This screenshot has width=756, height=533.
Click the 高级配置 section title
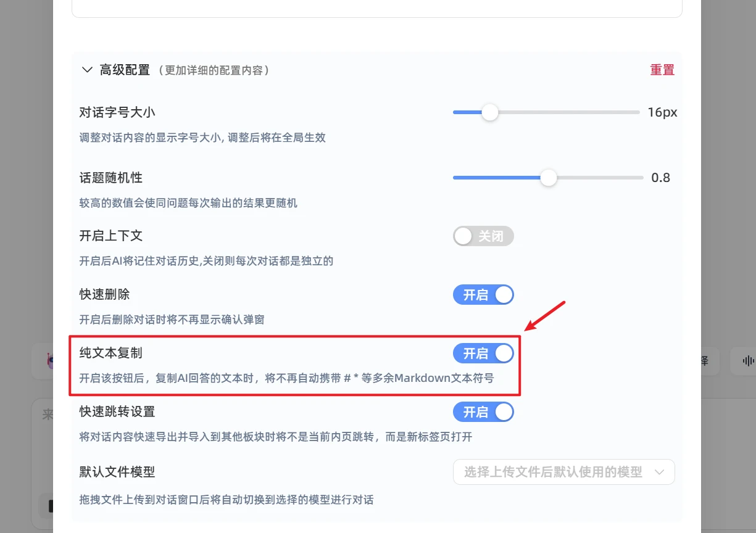click(x=125, y=70)
